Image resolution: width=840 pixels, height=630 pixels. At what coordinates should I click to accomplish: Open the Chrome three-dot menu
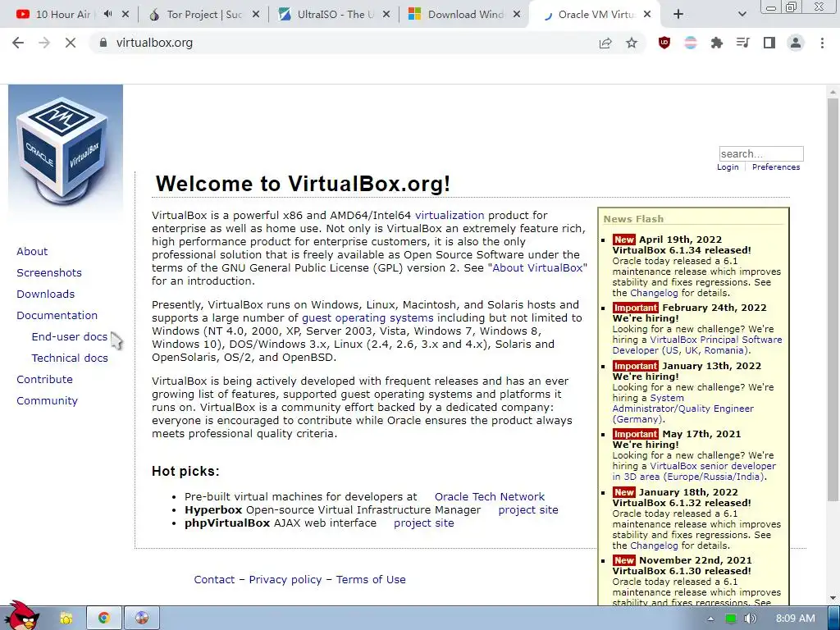(x=822, y=43)
